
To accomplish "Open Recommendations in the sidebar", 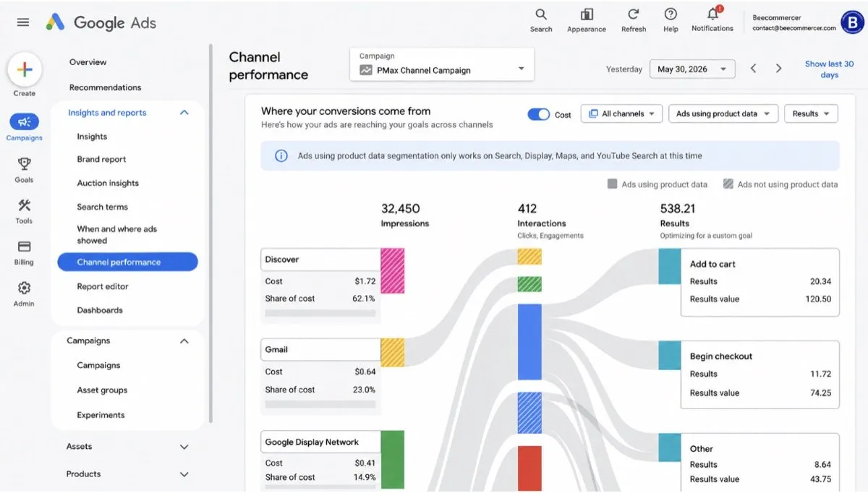I will [105, 87].
